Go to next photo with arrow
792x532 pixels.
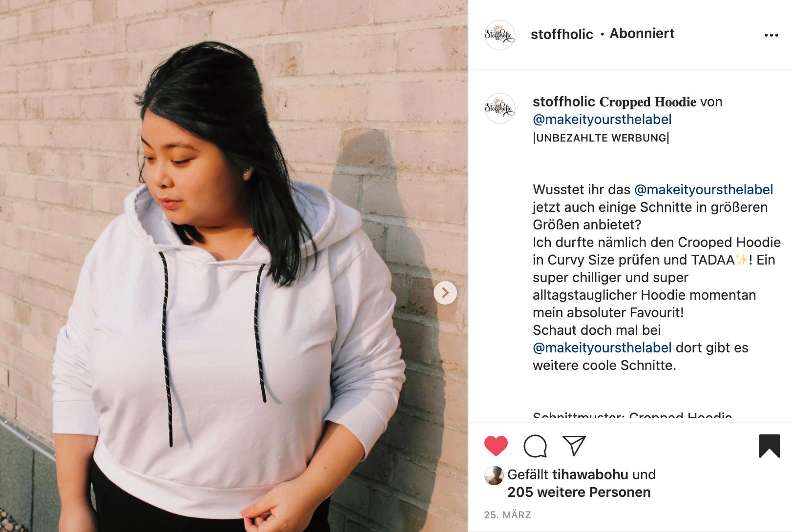[445, 293]
